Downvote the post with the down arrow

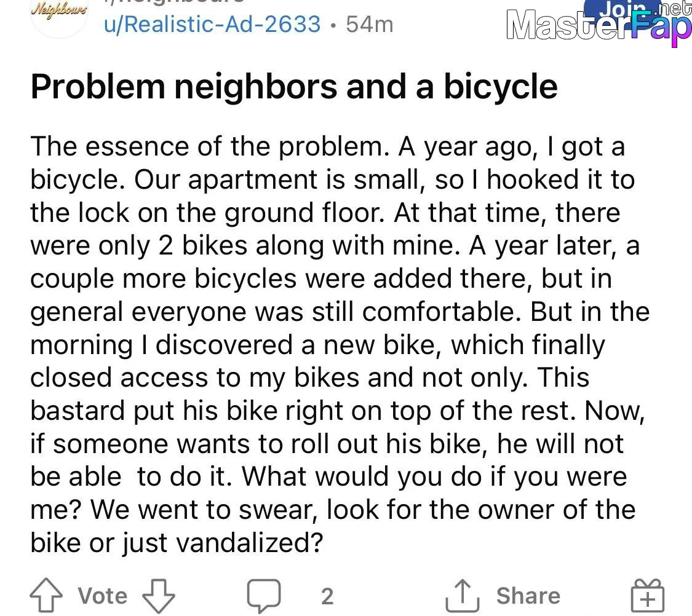(158, 595)
